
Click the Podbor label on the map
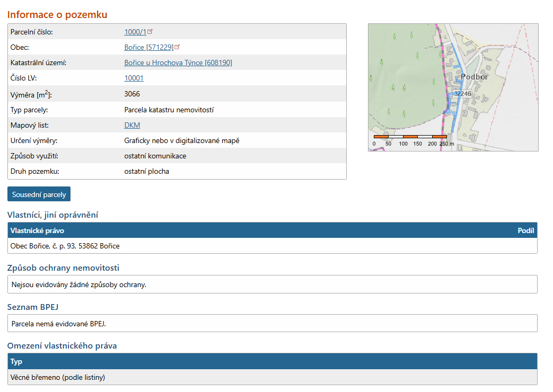[473, 77]
